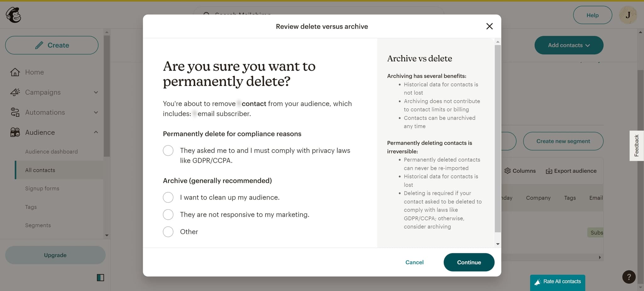Expand the Campaigns sidebar section
The image size is (644, 291).
pos(96,92)
